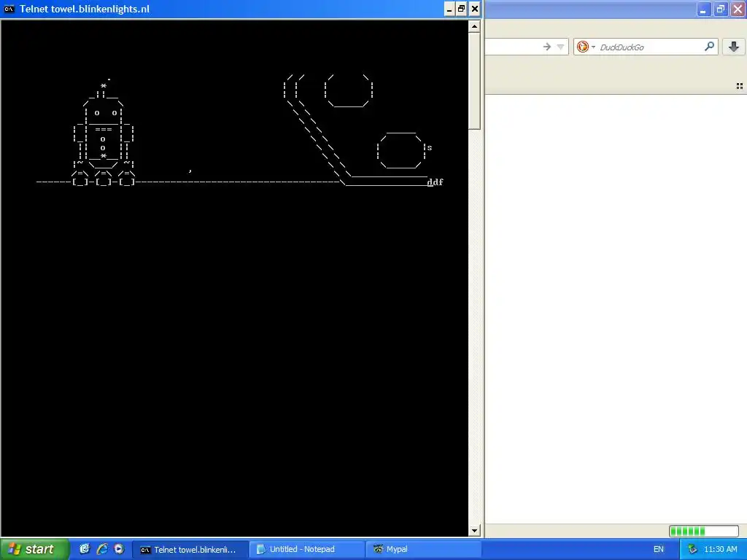This screenshot has height=560, width=747.
Task: Click the Telnet window's title bar system icon
Action: (9, 9)
